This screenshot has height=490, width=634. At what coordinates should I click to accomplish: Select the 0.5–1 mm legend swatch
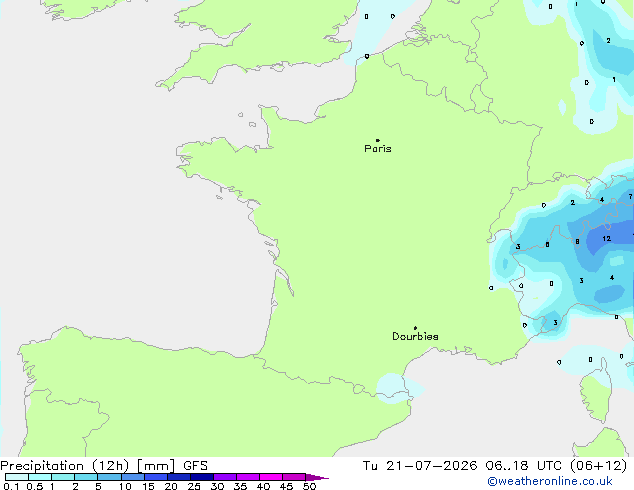(x=40, y=477)
